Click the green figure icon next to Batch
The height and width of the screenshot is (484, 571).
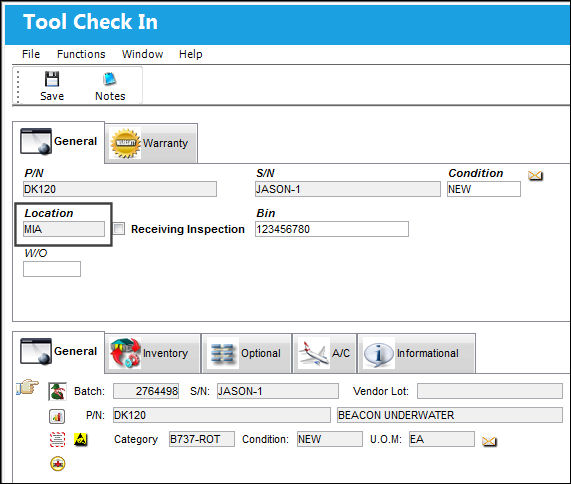[x=57, y=391]
